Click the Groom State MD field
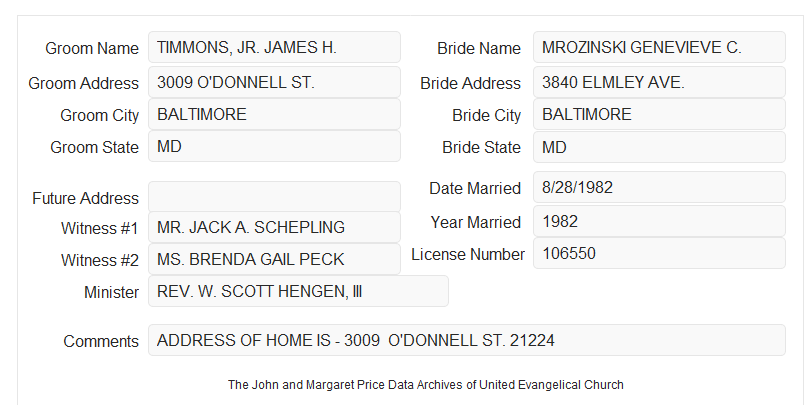 click(x=274, y=146)
